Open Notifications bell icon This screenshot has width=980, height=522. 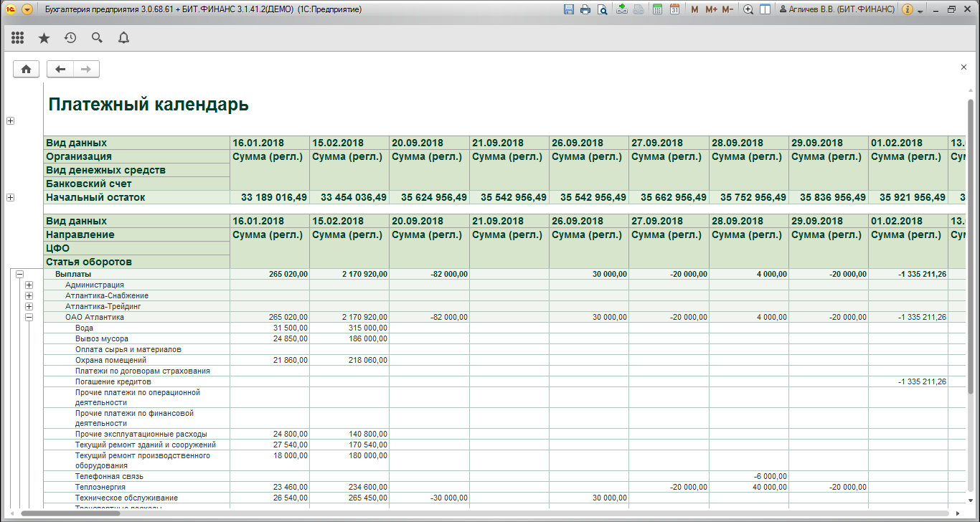click(123, 37)
